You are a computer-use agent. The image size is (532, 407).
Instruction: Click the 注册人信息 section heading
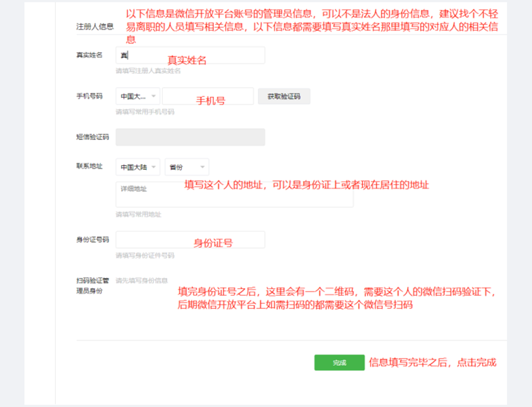(x=95, y=27)
